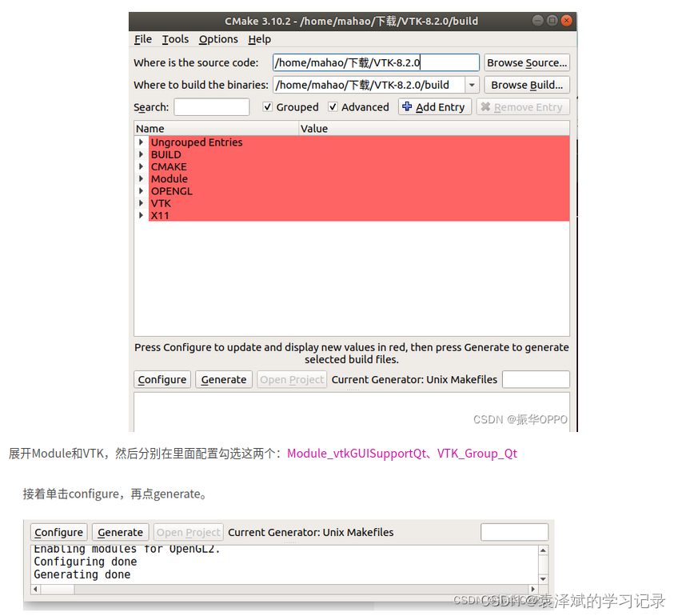Open the build directory dropdown
This screenshot has width=678, height=616.
click(470, 85)
